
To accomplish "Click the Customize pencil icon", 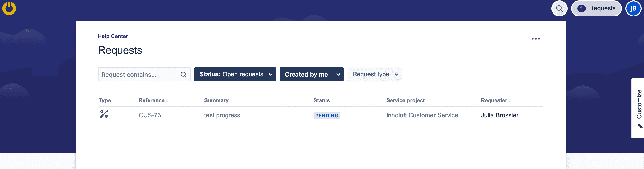I will [x=640, y=126].
